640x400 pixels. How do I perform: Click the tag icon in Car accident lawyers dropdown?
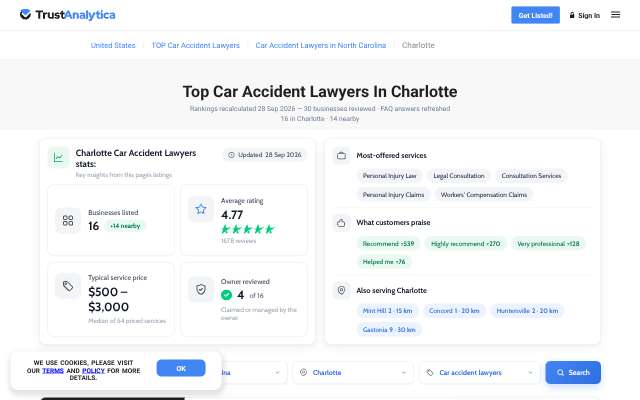click(429, 373)
